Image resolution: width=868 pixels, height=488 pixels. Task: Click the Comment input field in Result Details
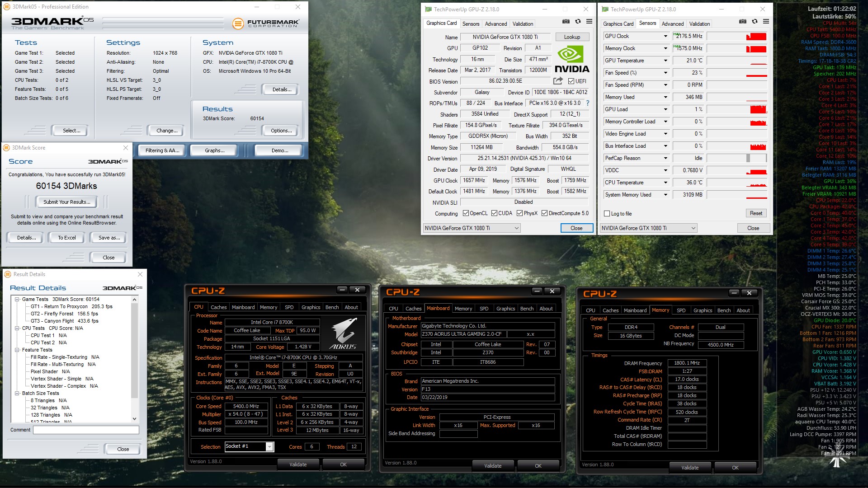(x=86, y=430)
